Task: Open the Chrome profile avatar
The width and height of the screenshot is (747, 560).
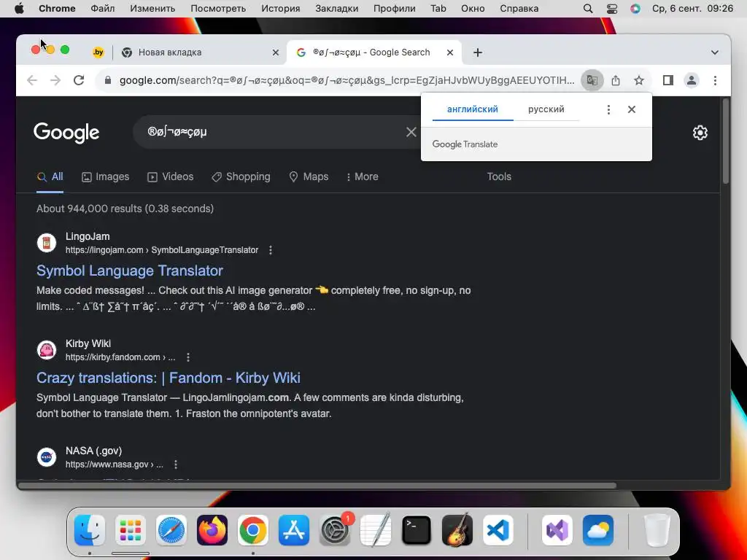Action: tap(692, 80)
